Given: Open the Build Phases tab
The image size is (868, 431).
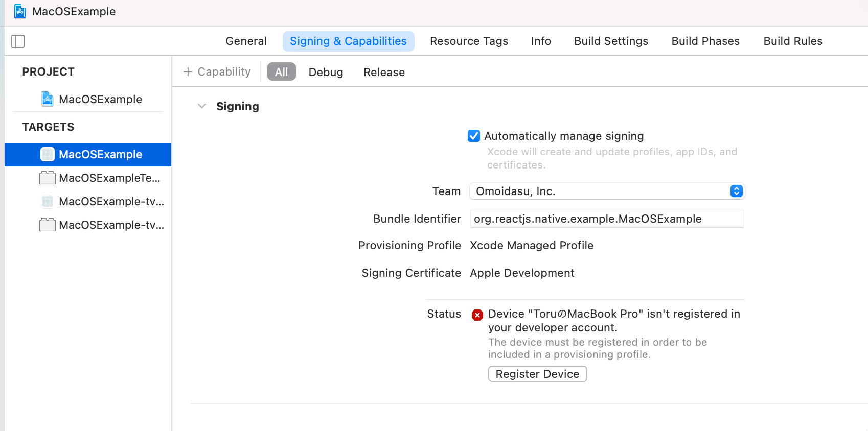Looking at the screenshot, I should tap(705, 41).
